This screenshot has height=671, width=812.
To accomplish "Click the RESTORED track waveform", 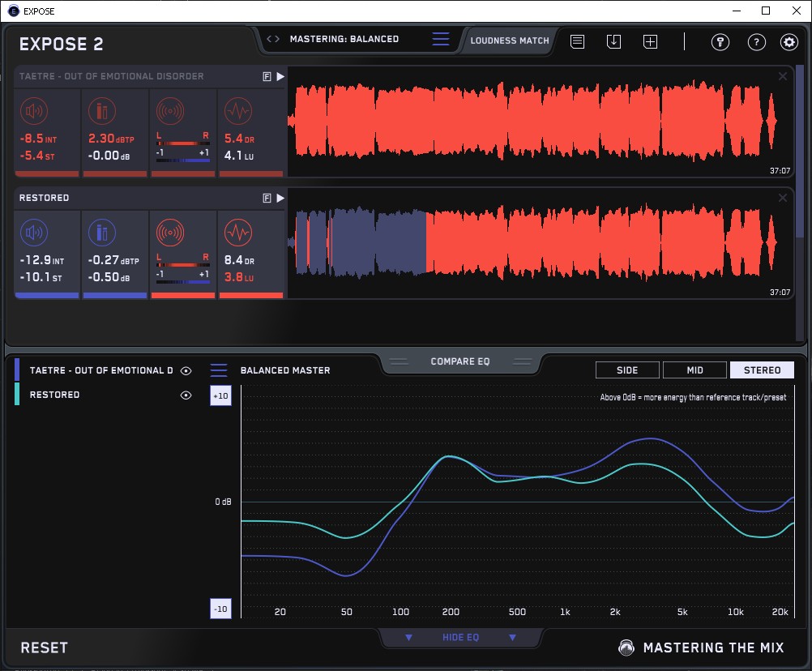I will (541, 243).
